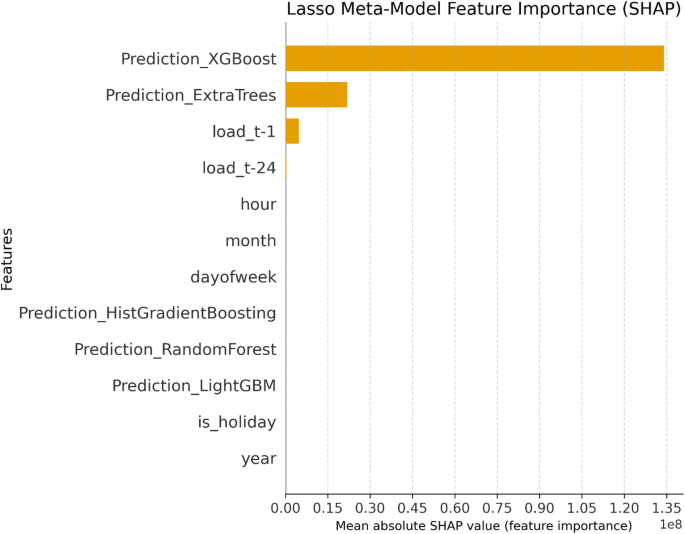Screen dimensions: 685x534
Task: Click the Prediction_XGBoost bar
Action: [x=474, y=58]
